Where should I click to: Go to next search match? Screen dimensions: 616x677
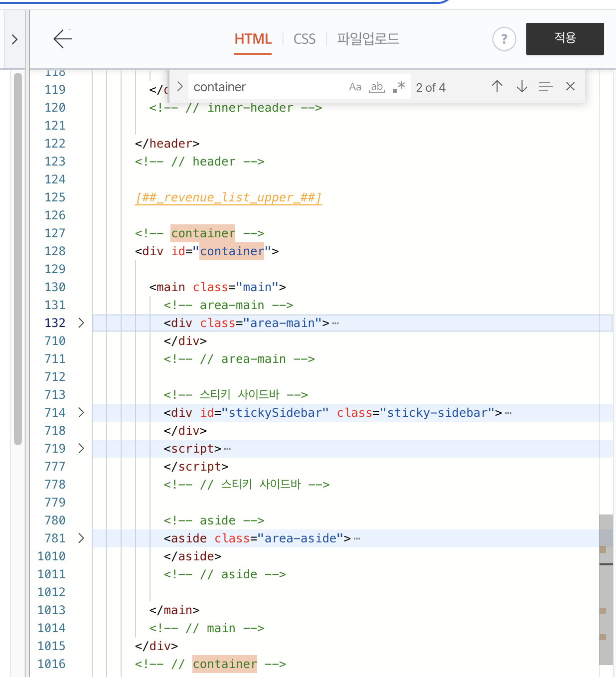pos(522,87)
